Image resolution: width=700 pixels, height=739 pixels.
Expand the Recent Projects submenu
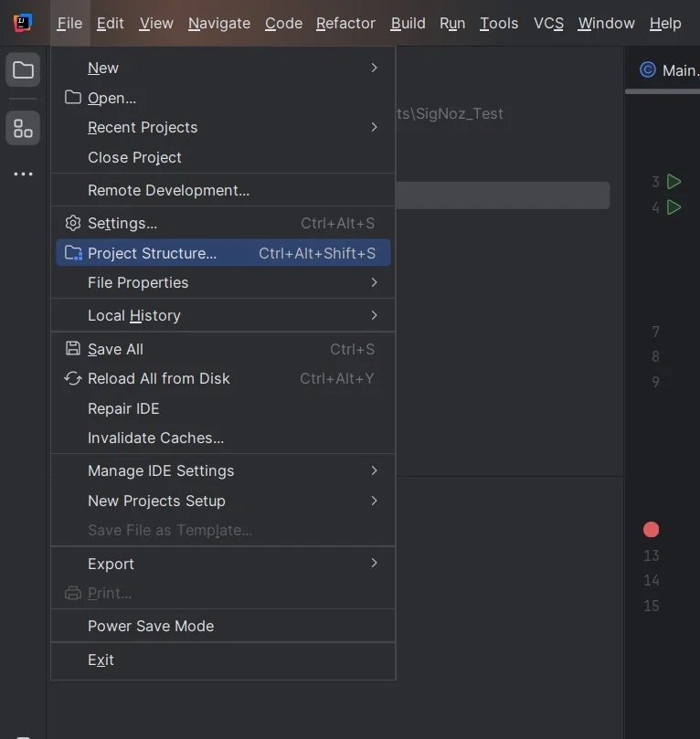[223, 127]
